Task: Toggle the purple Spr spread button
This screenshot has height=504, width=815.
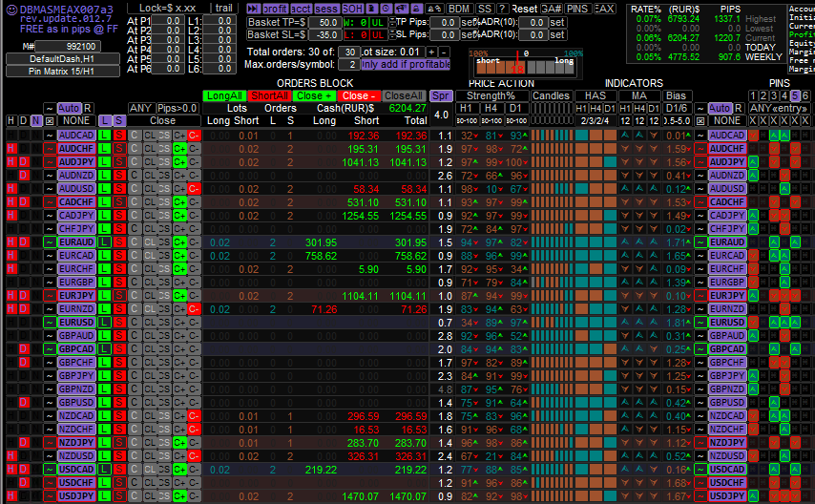Action: point(441,95)
